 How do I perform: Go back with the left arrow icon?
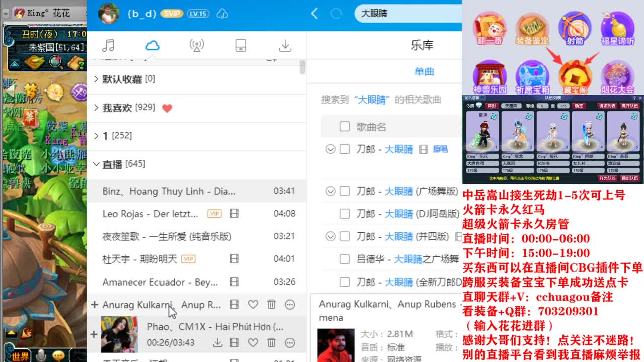click(x=315, y=14)
